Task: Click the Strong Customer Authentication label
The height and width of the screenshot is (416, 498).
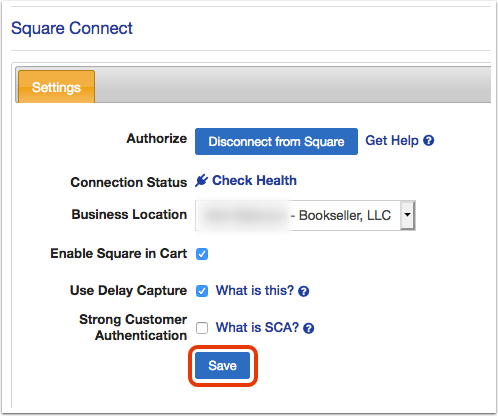Action: (133, 327)
